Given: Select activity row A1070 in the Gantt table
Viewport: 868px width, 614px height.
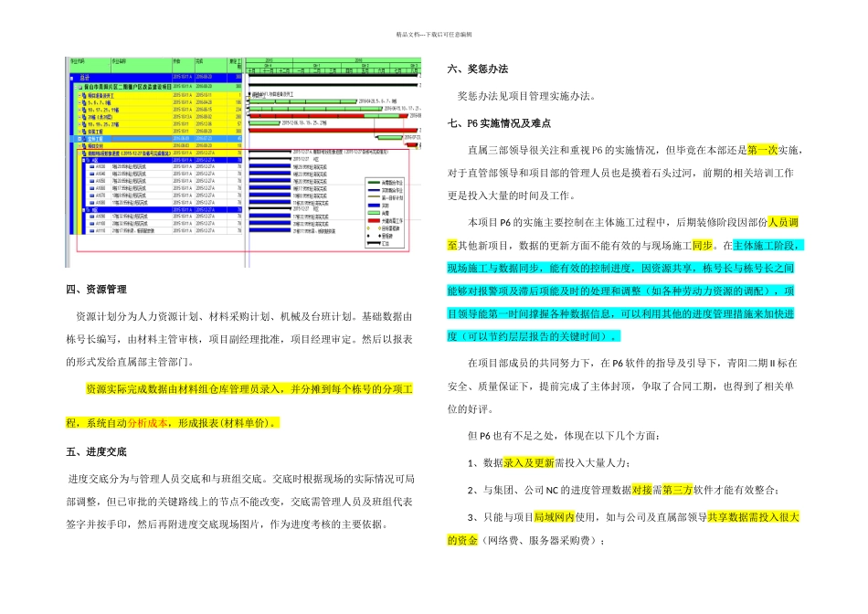Looking at the screenshot, I should coord(163,196).
